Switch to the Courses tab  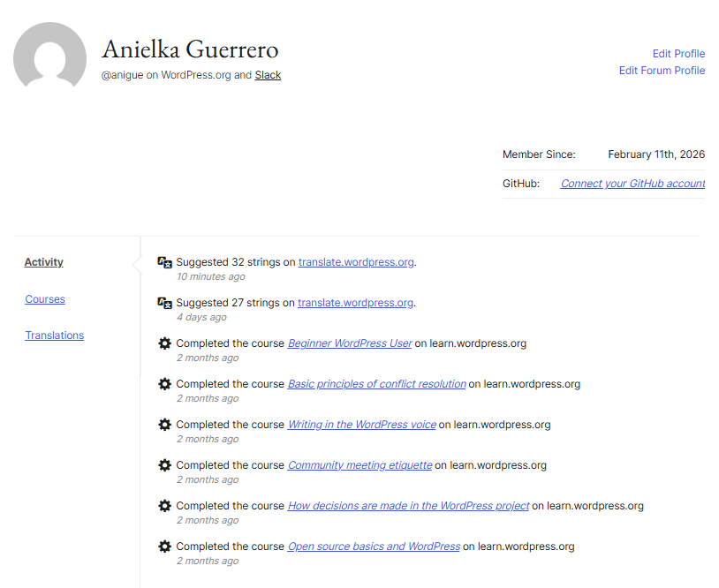[x=45, y=298]
